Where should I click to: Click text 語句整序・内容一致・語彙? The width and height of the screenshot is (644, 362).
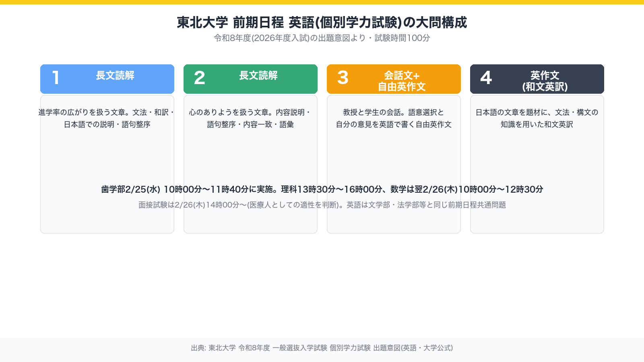pos(250,124)
